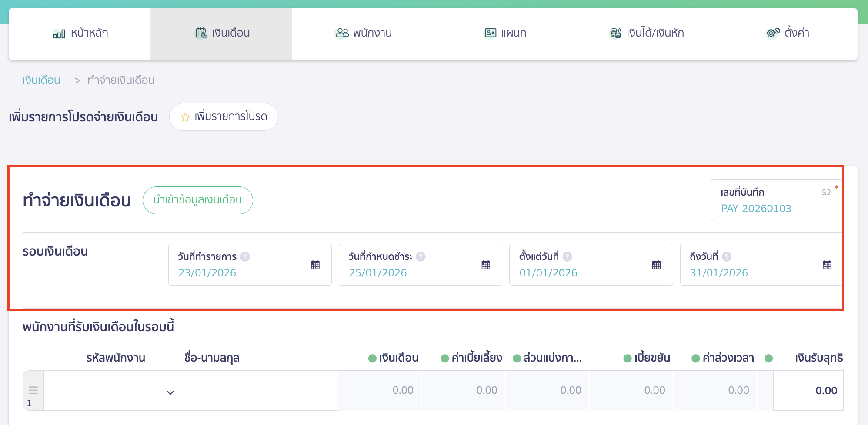Click the เลขที่บันทึก PAY-20260103 field
Image resolution: width=868 pixels, height=425 pixels.
[x=756, y=208]
